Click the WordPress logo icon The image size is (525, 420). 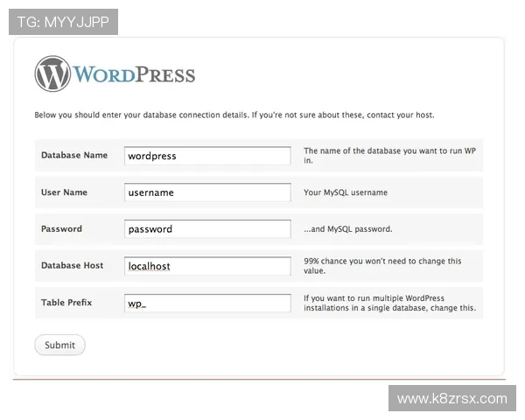[x=52, y=73]
